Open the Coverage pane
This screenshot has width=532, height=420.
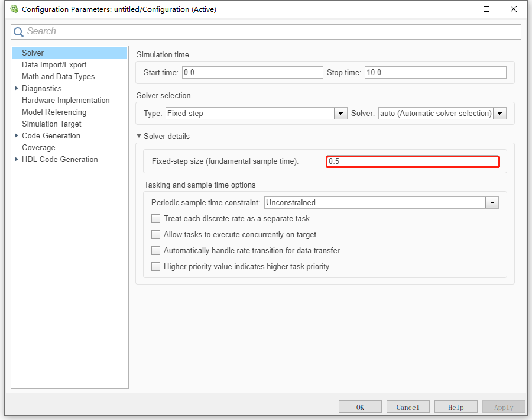click(x=38, y=148)
